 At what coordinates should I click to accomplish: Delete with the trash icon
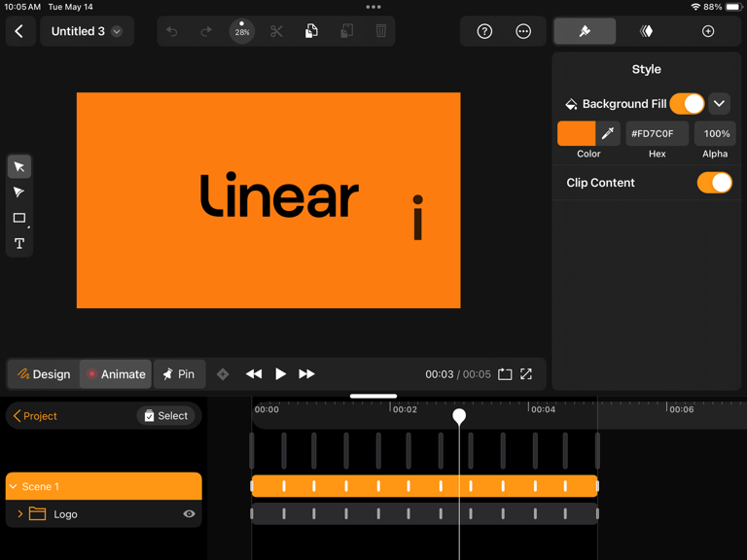381,31
